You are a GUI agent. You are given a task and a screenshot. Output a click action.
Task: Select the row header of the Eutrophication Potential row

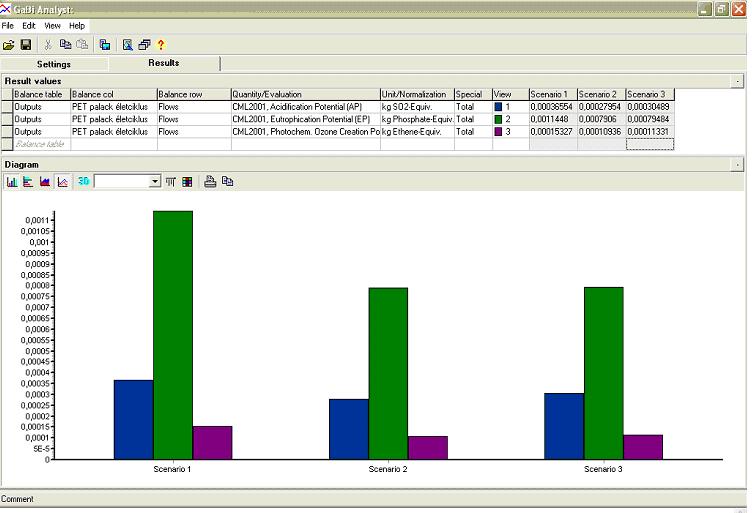click(x=7, y=119)
